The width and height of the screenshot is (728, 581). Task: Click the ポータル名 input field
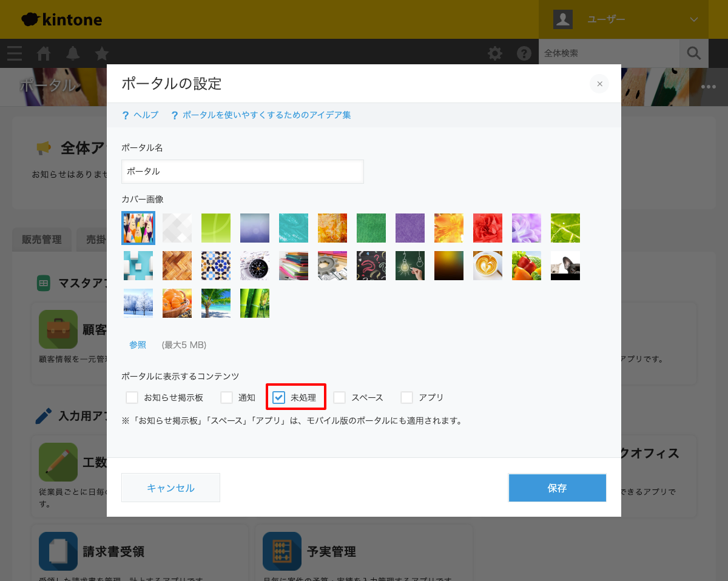coord(242,172)
